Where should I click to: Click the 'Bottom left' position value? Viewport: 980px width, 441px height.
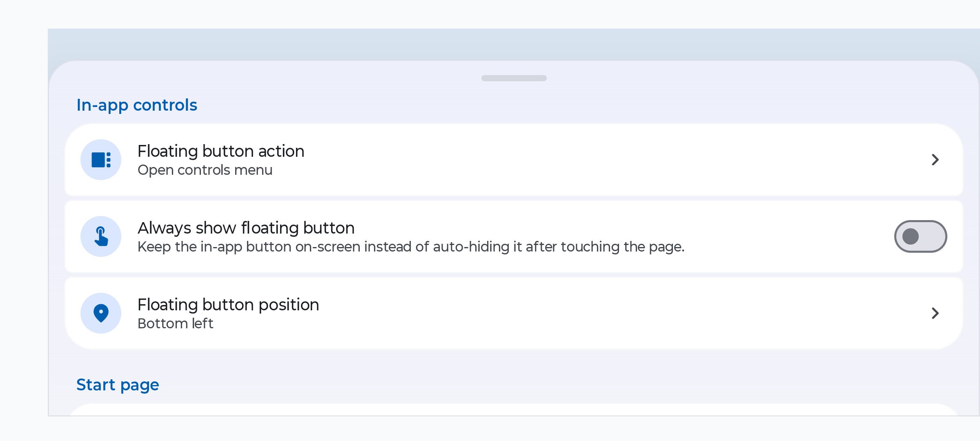175,323
